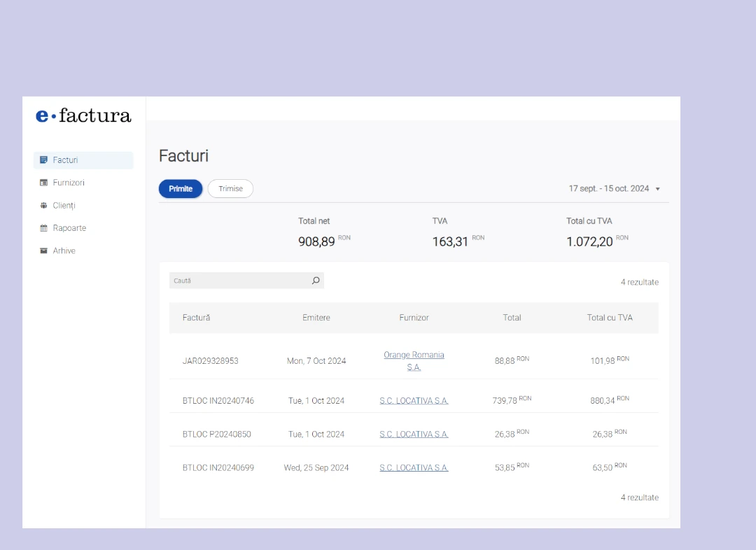Image resolution: width=756 pixels, height=550 pixels.
Task: Open S.C. LOCATIVA link for BTLOC IN20240699
Action: (414, 467)
